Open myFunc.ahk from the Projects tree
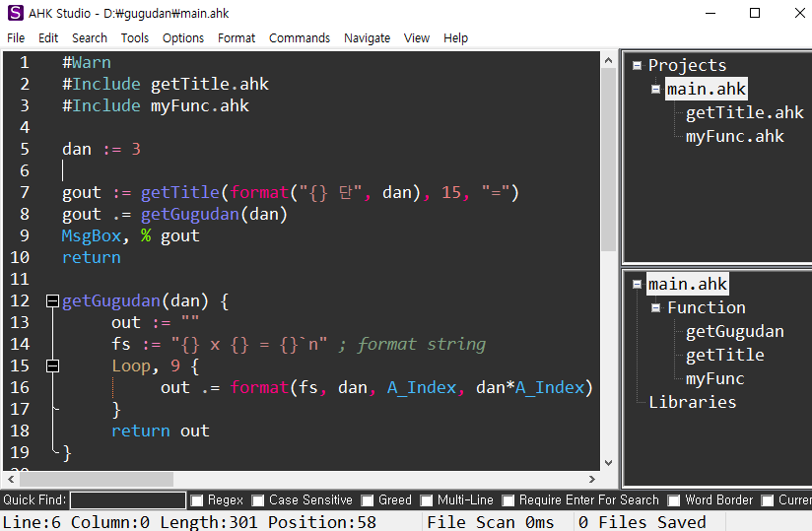Screen dimensions: 812x531 (734, 137)
